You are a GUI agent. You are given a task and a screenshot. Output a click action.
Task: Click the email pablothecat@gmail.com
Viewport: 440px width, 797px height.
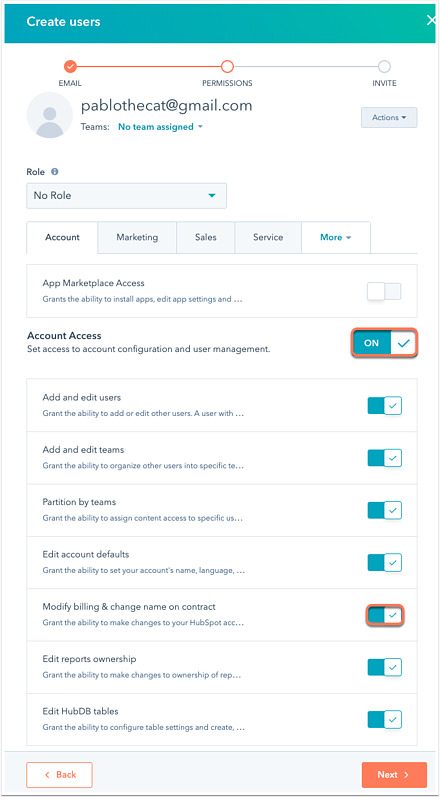click(x=167, y=106)
